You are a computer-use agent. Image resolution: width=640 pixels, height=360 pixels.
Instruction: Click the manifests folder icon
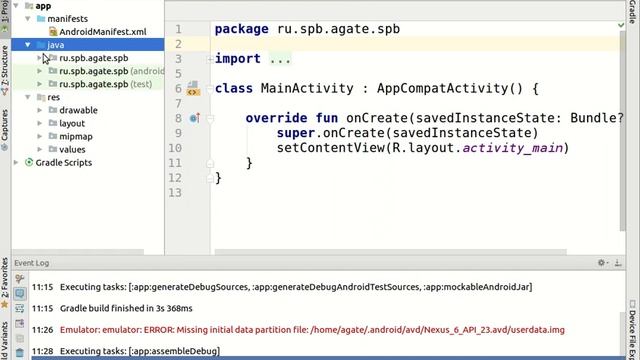coord(41,19)
